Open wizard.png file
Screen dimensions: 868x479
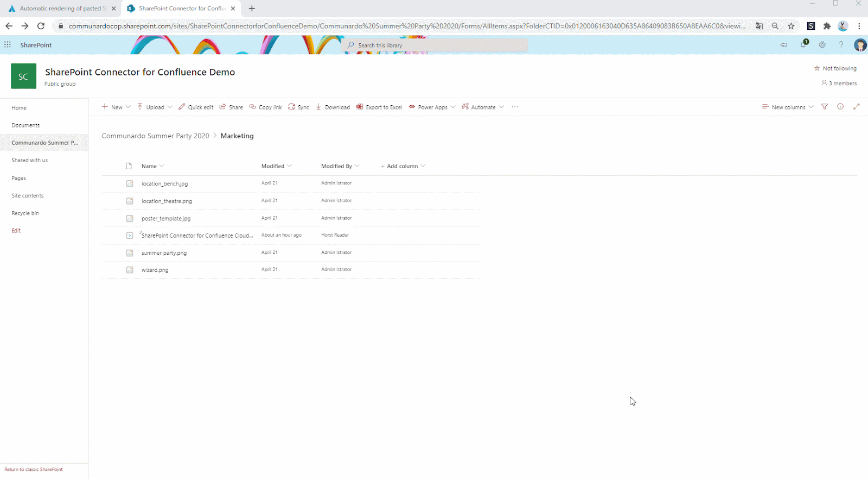pos(155,270)
